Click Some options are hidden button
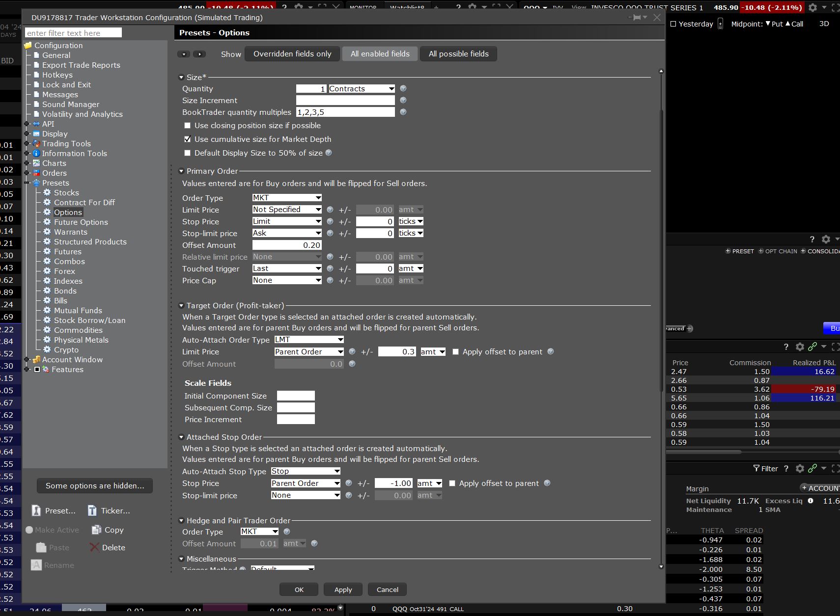This screenshot has height=616, width=840. (x=95, y=485)
